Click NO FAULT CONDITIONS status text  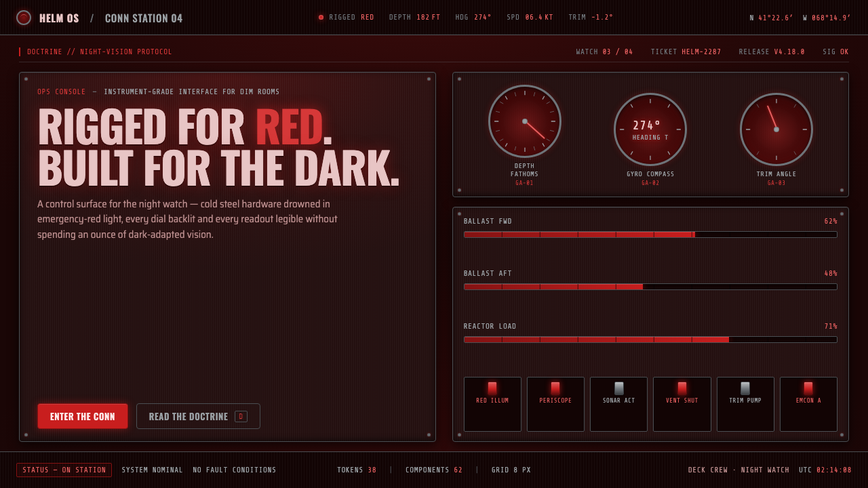coord(235,470)
